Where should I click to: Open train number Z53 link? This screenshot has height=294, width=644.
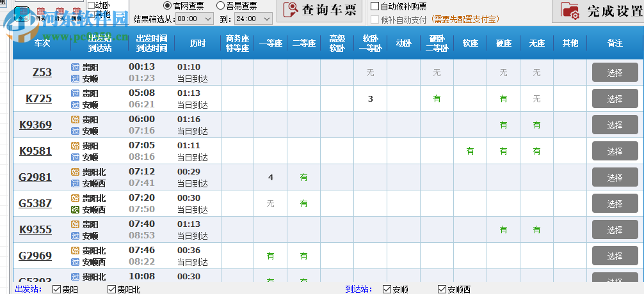pos(42,73)
